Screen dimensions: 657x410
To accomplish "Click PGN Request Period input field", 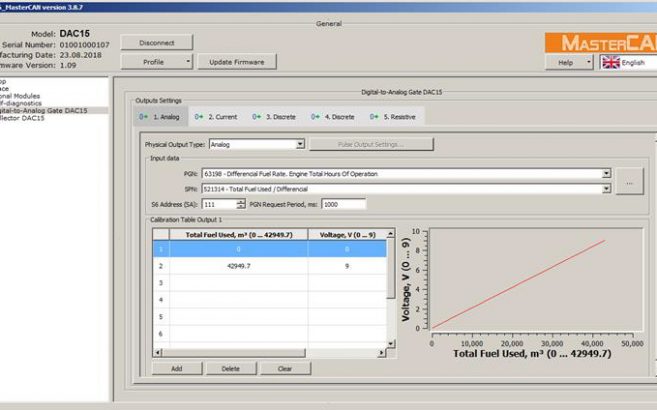I will click(344, 204).
